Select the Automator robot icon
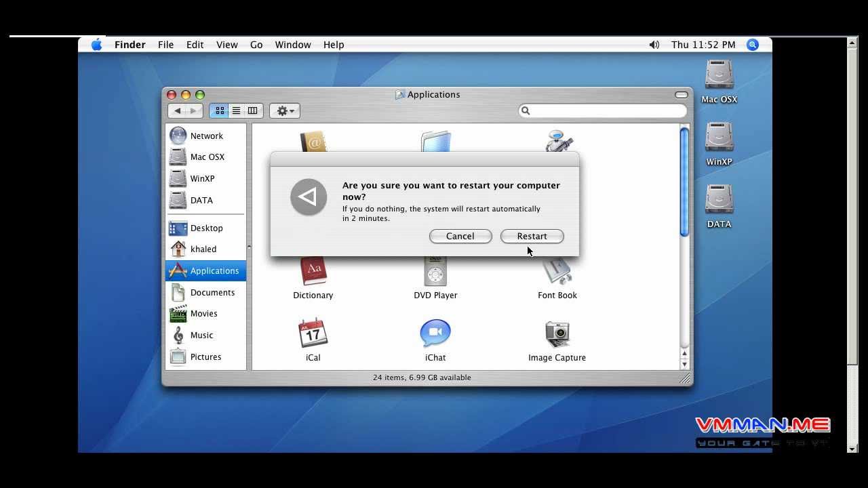This screenshot has height=488, width=868. 559,141
